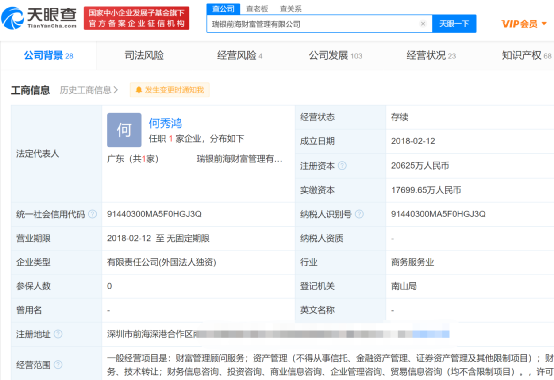
Task: Open the 司法风险 tab
Action: coord(144,55)
